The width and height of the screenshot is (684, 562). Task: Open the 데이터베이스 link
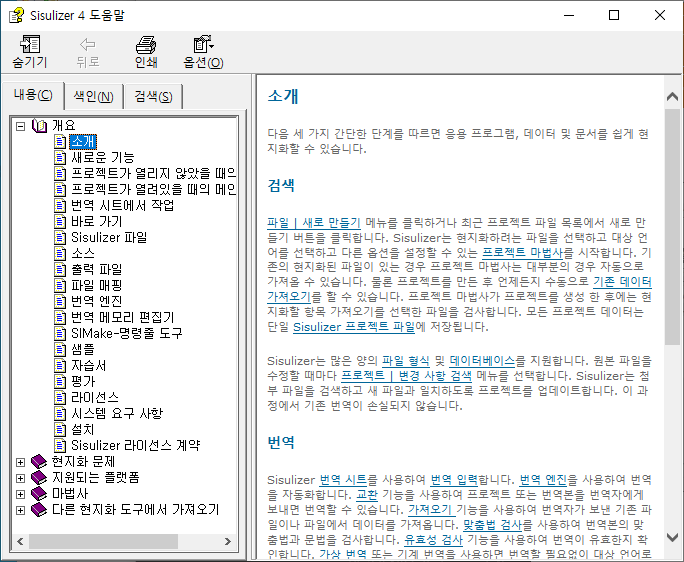tap(482, 361)
